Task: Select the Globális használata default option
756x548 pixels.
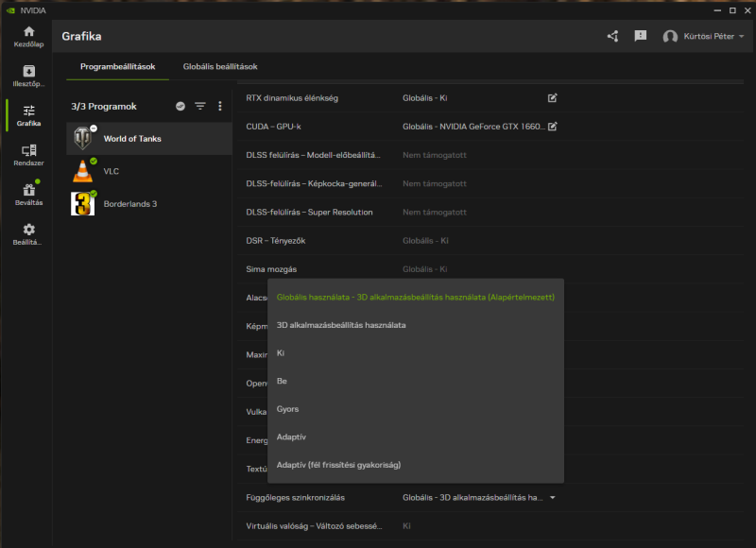Action: 416,298
